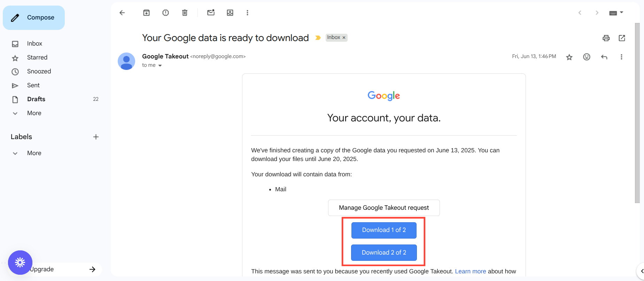The width and height of the screenshot is (644, 281).
Task: Delete this email with trash icon
Action: 185,13
